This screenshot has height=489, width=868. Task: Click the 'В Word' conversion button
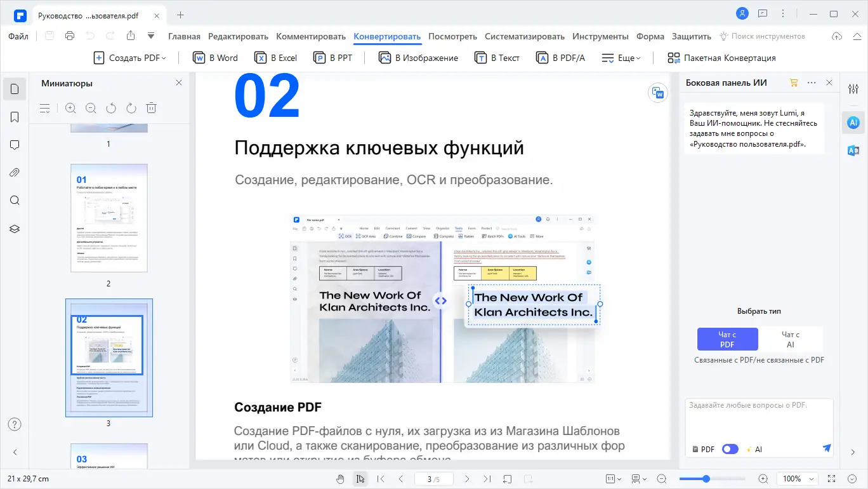click(215, 58)
